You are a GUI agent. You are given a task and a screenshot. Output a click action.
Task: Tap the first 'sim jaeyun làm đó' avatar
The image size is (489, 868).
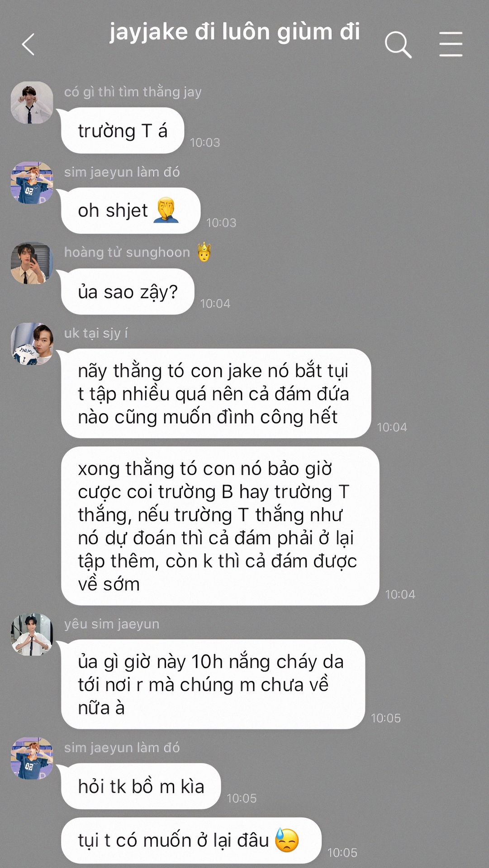point(32,183)
